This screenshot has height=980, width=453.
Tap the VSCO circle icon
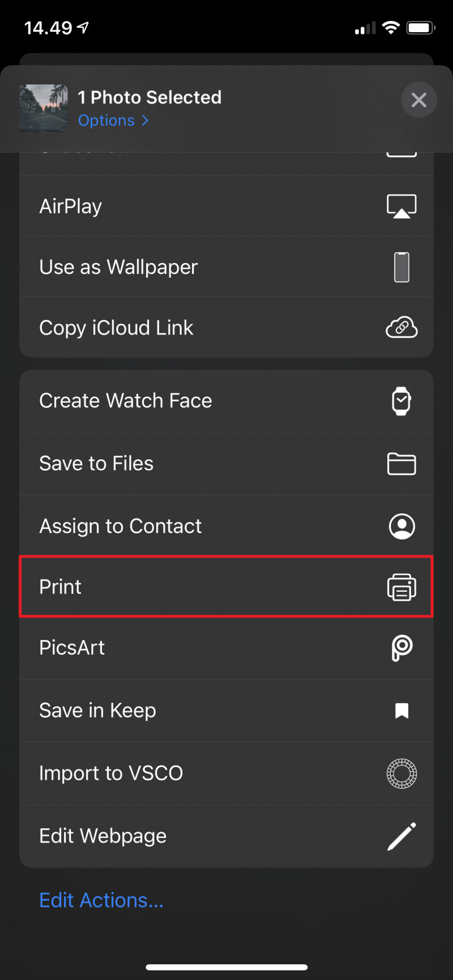click(401, 773)
